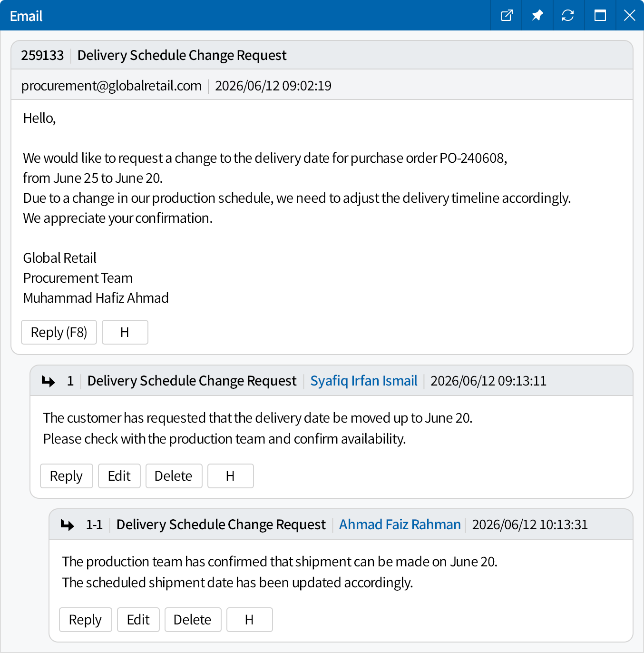Click timestamp 2026/06/12 10:13:31
The width and height of the screenshot is (644, 653).
pos(530,524)
